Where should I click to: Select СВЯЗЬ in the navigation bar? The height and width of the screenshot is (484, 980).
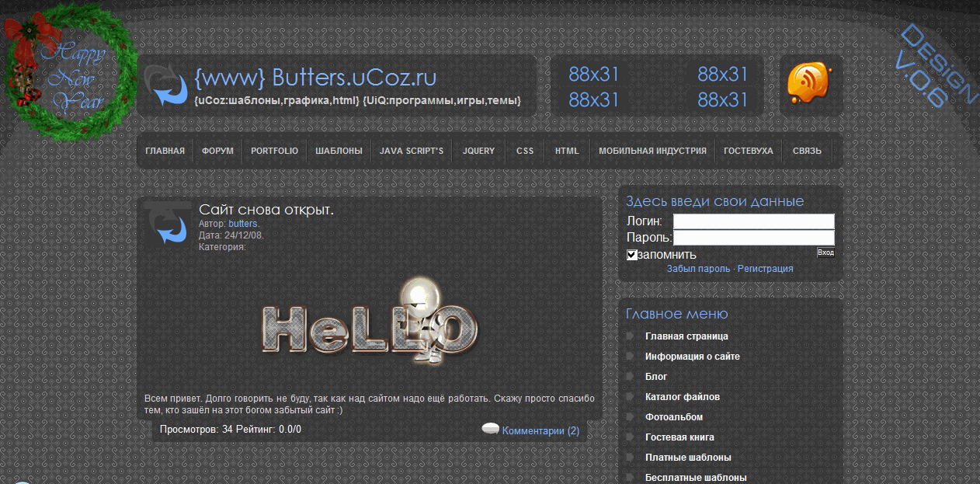tap(807, 151)
